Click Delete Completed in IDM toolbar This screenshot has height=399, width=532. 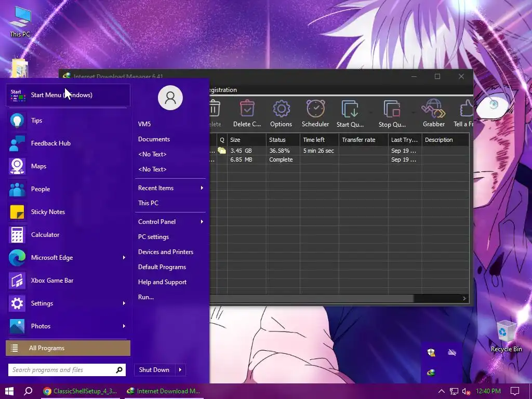pos(247,114)
